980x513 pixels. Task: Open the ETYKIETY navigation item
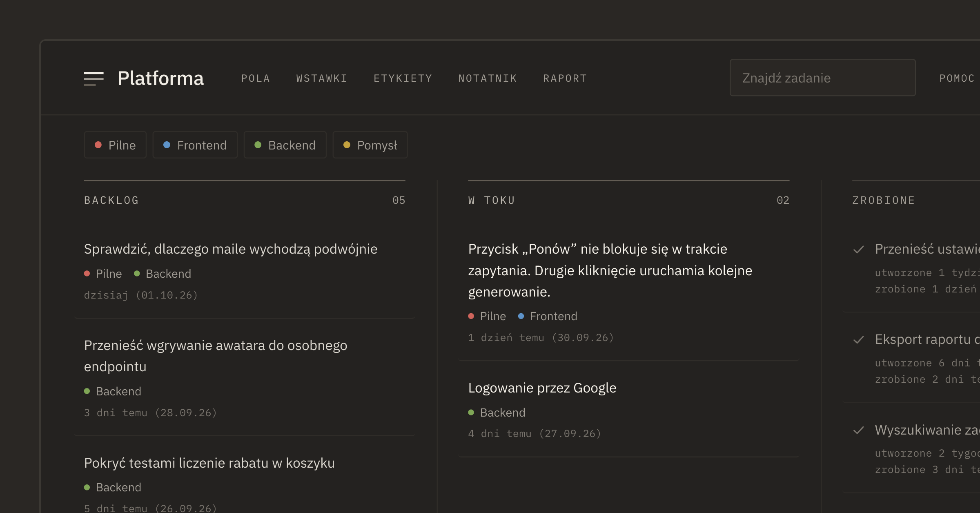[x=403, y=78]
